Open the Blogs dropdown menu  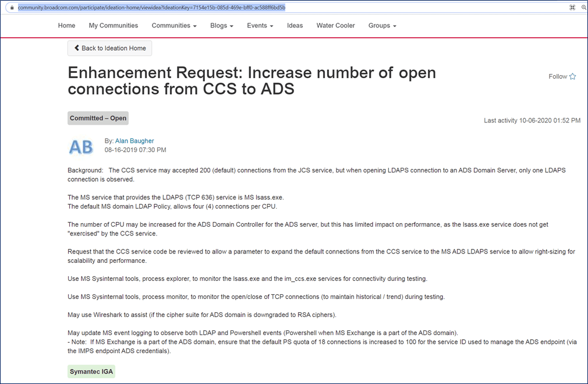(221, 26)
